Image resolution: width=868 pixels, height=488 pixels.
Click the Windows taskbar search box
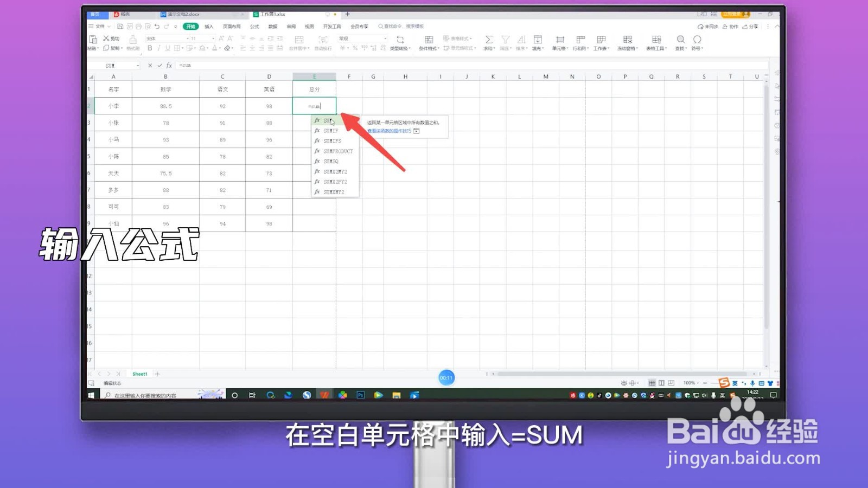tap(163, 395)
